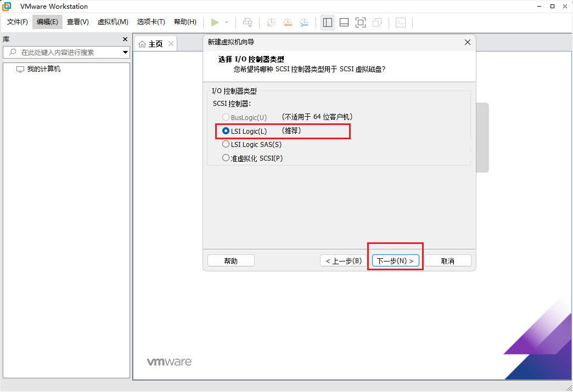Open the 查看(V) menu
Viewport: 573px width, 392px height.
78,22
